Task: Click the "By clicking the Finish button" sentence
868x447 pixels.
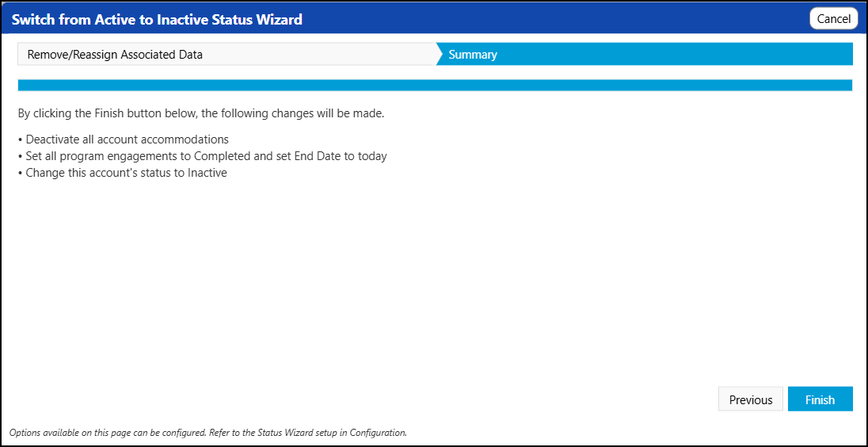Action: (201, 114)
